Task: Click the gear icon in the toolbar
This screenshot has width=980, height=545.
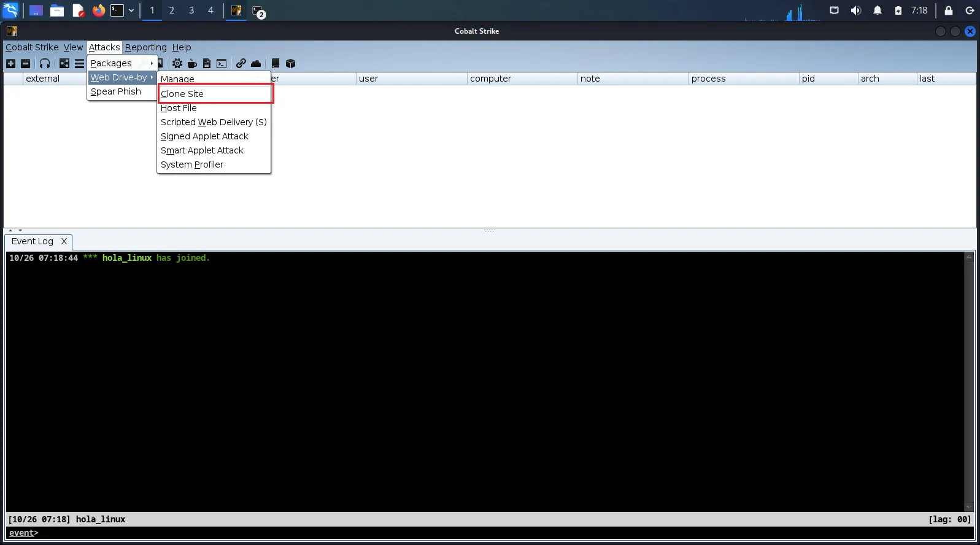Action: (177, 63)
